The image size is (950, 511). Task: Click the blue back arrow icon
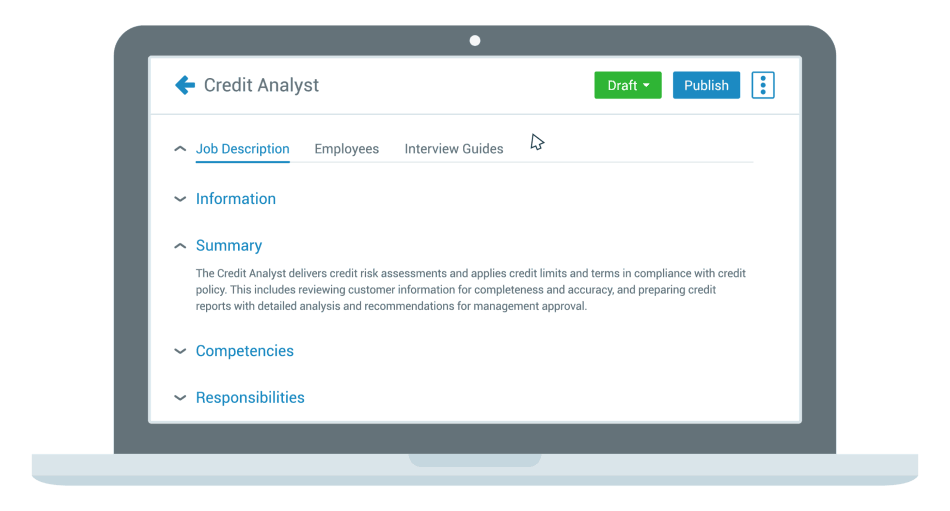tap(185, 85)
